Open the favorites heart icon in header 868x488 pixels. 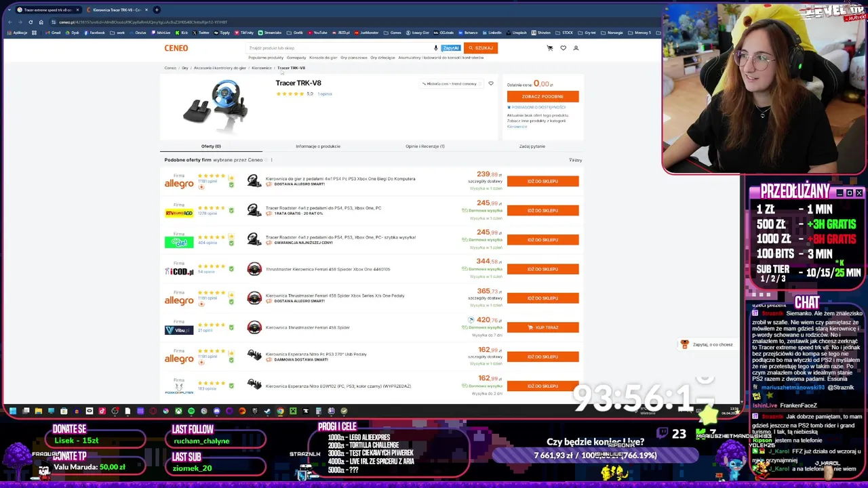point(563,48)
